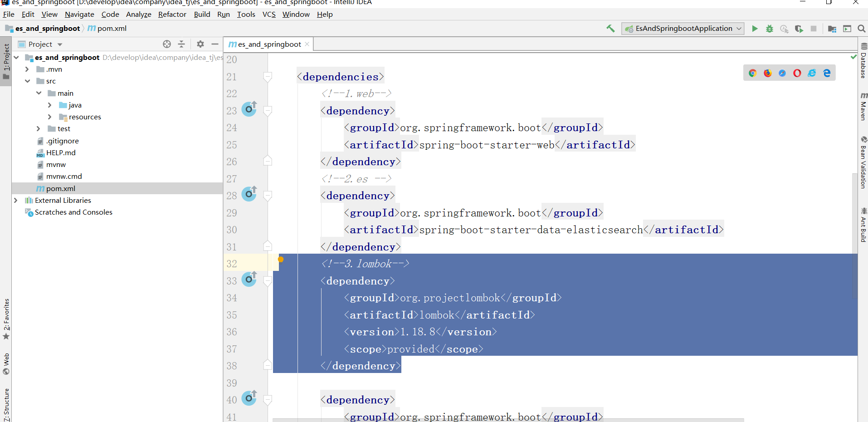Open pom.xml preview in Internet Explorer
Image resolution: width=868 pixels, height=422 pixels.
pyautogui.click(x=812, y=73)
